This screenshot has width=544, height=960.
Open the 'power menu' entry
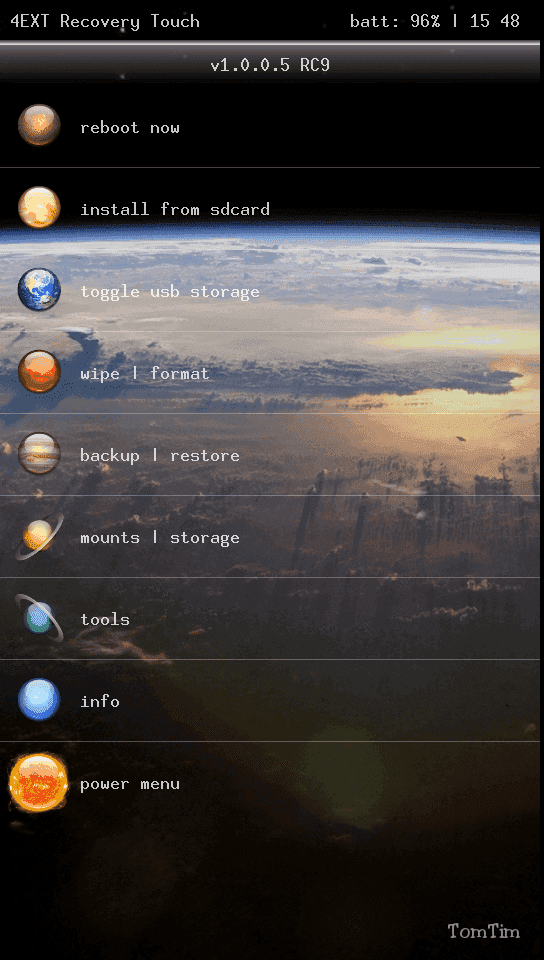272,783
